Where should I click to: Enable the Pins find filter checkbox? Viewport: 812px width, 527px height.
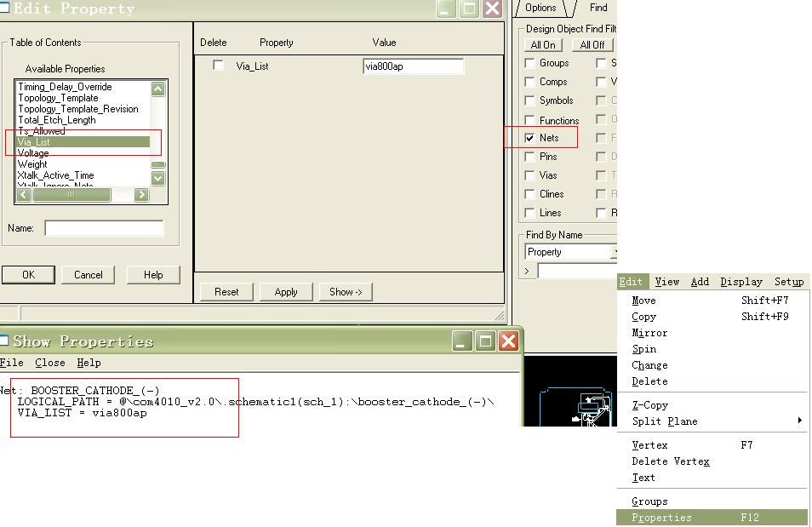click(x=530, y=157)
